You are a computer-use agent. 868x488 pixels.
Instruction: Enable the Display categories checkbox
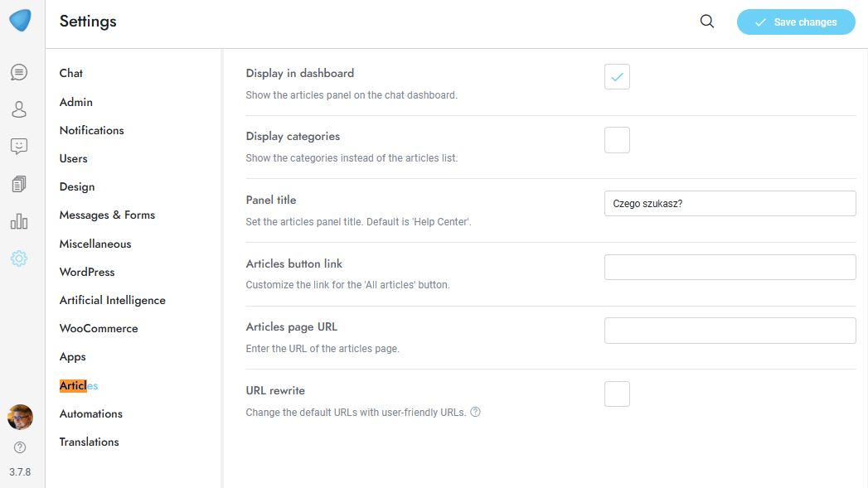click(x=617, y=140)
